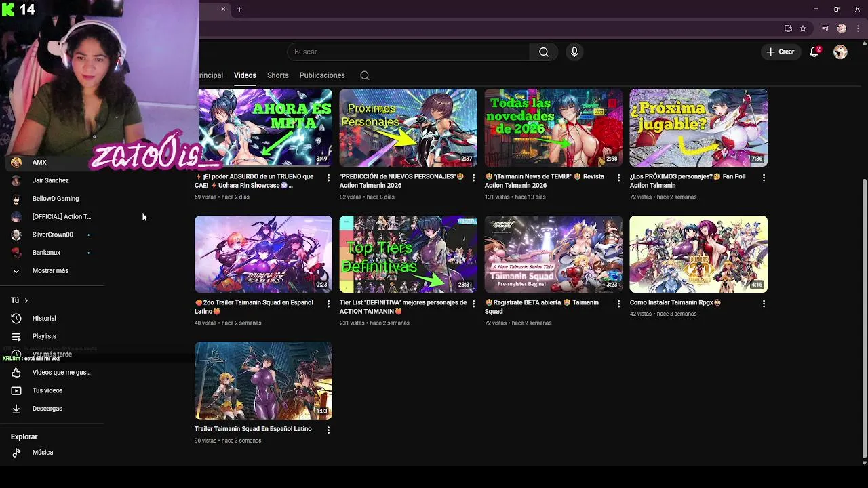
Task: Click the liked videos thumbs-up icon
Action: coord(16,373)
